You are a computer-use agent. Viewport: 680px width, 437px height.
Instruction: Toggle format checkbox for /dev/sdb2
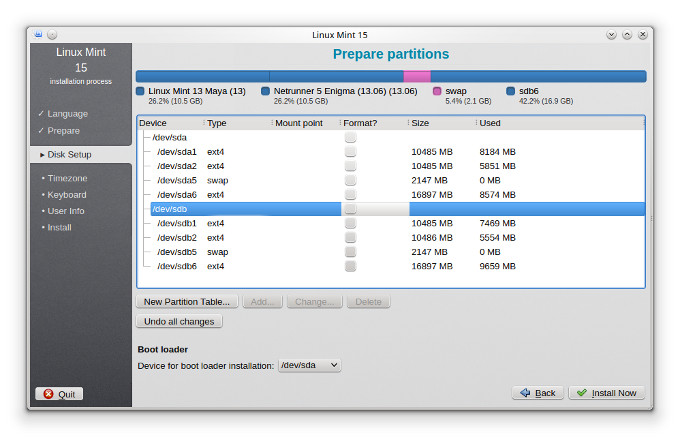pos(350,238)
